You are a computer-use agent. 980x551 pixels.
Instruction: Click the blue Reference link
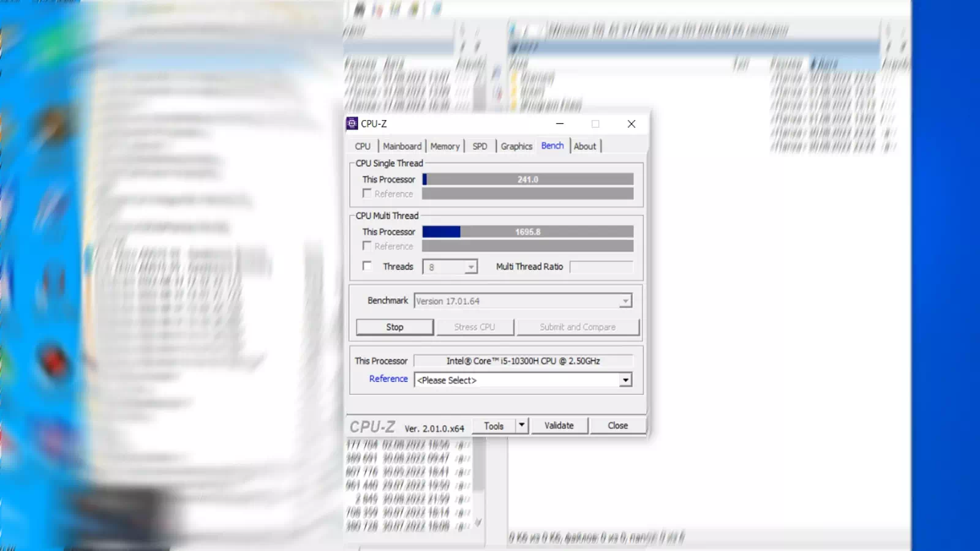pos(388,379)
